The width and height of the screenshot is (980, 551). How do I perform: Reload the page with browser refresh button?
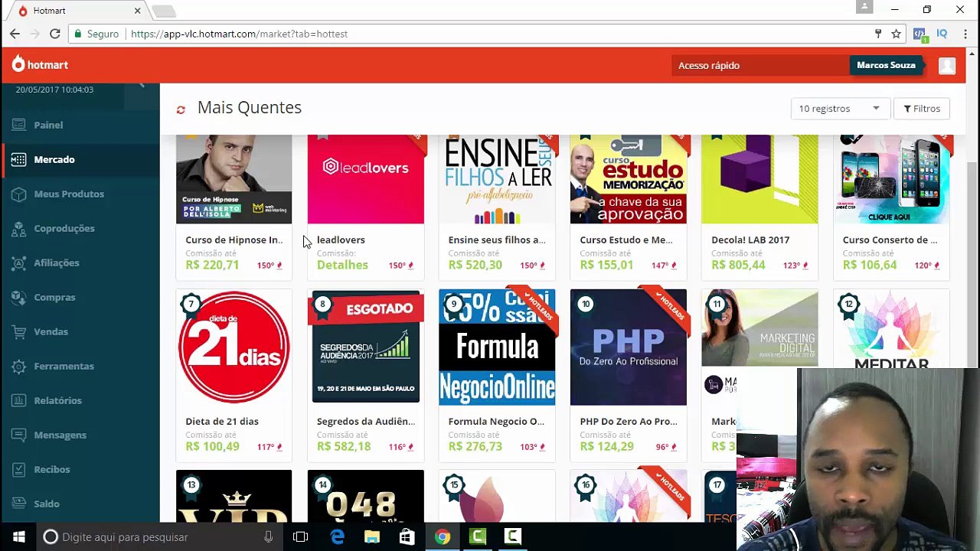(55, 34)
